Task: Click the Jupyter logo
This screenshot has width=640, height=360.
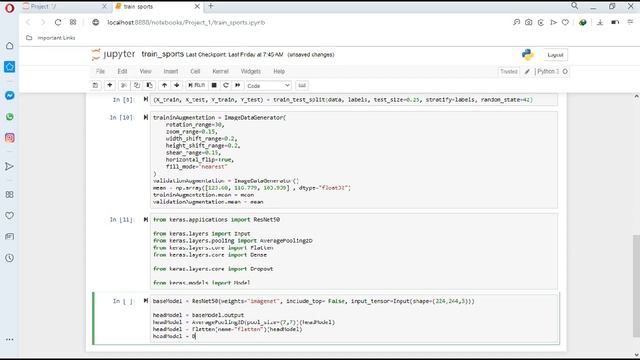Action: pos(113,54)
